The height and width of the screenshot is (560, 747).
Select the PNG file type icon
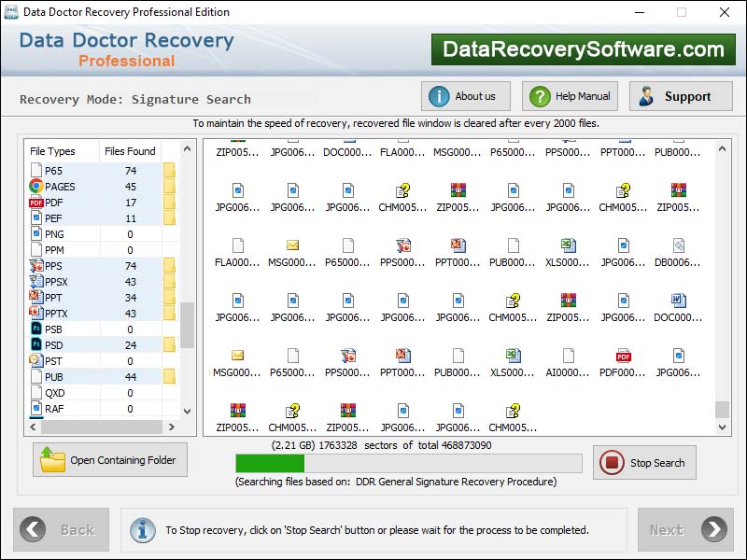coord(36,234)
